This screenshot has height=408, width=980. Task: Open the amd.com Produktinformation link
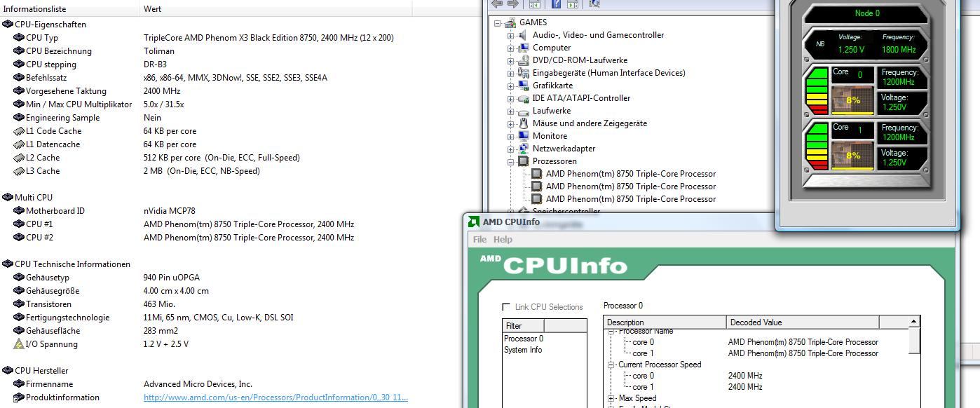coord(275,397)
